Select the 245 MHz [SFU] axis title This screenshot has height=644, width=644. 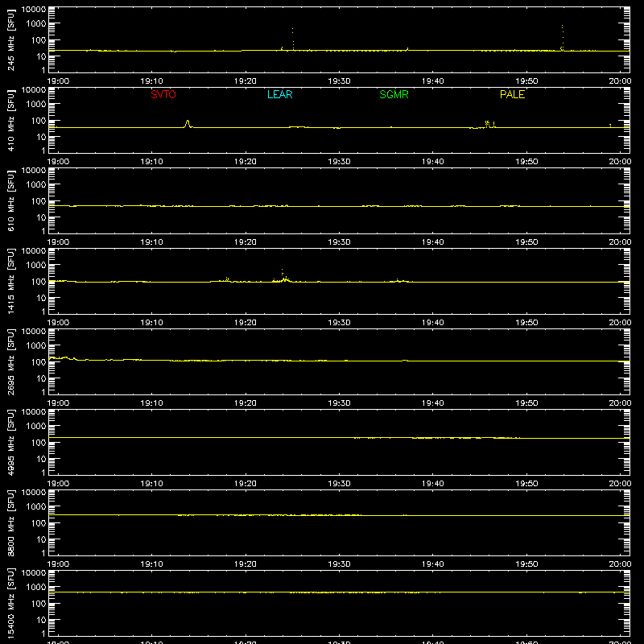pos(10,40)
